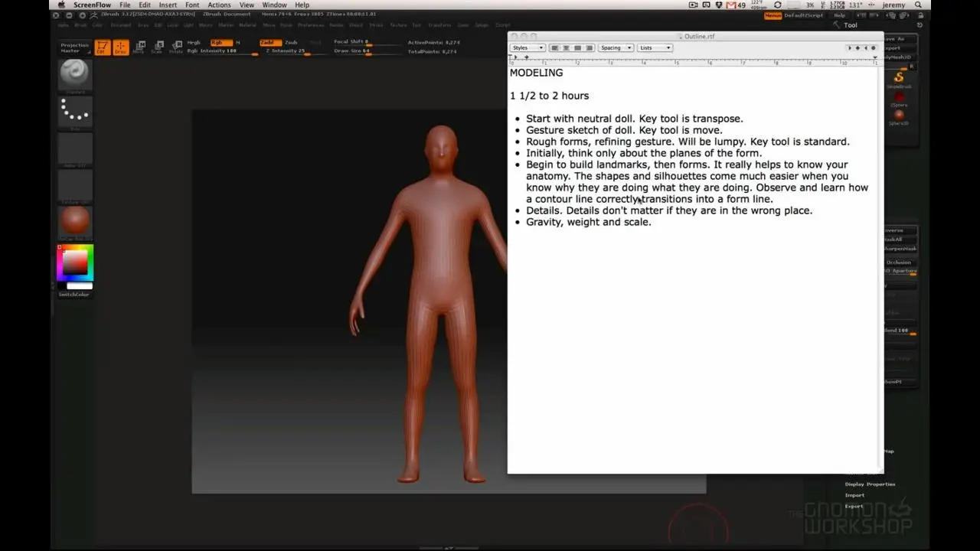Activate the Edit mode button in ZBrush
This screenshot has height=551, width=980.
point(102,47)
